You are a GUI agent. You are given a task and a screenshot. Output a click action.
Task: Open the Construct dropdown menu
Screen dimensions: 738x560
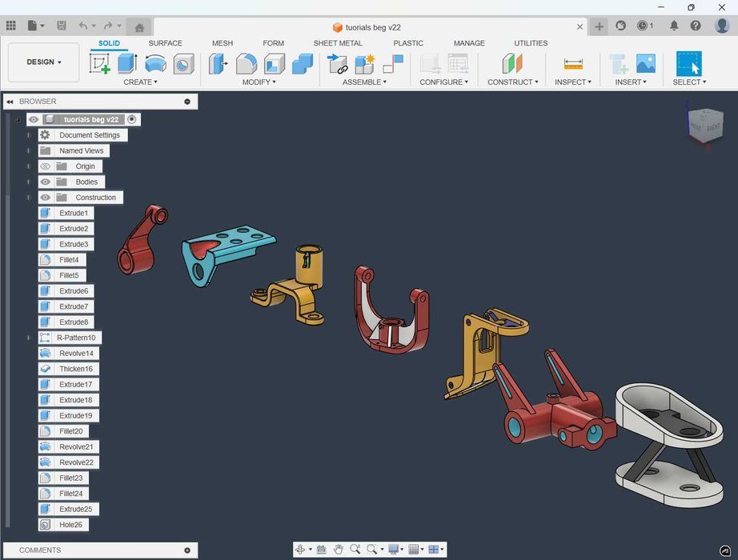[x=512, y=82]
